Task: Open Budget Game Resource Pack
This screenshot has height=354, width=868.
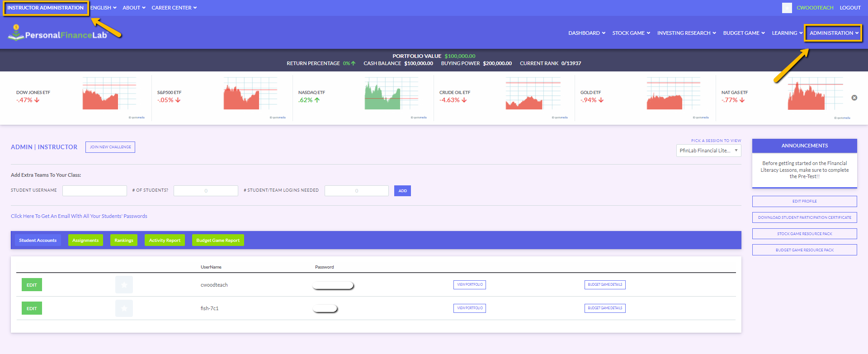Action: (x=805, y=250)
